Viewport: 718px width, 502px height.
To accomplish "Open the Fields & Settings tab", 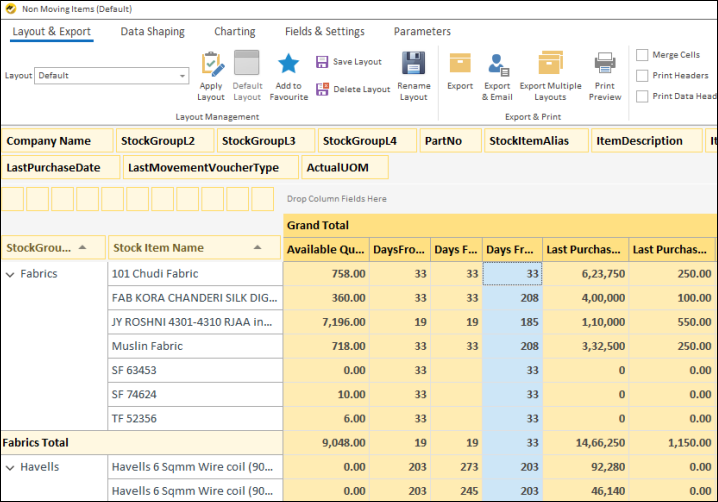I will click(324, 32).
